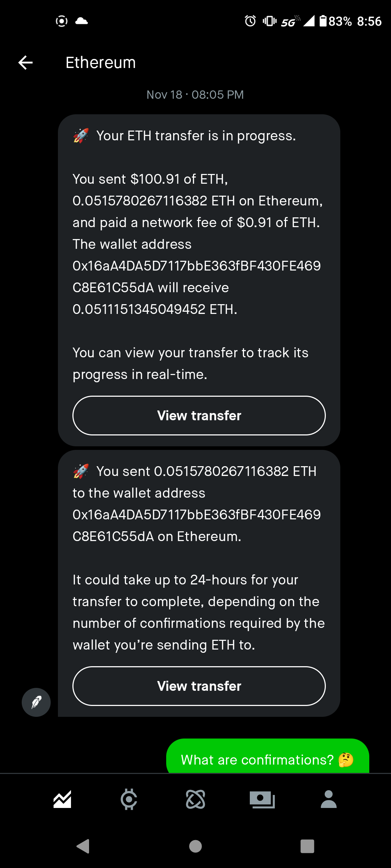The width and height of the screenshot is (391, 868).
Task: Tap the Nov 18 08:05 PM timestamp
Action: tap(195, 95)
